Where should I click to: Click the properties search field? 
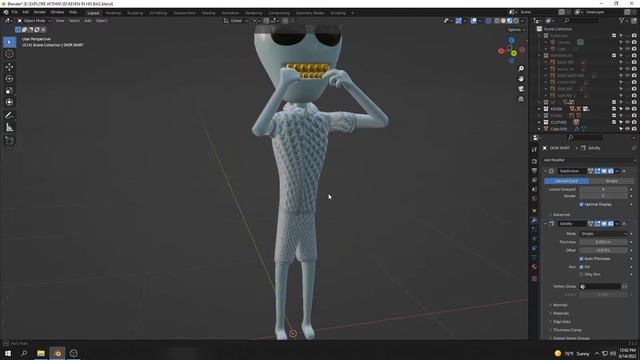click(586, 138)
